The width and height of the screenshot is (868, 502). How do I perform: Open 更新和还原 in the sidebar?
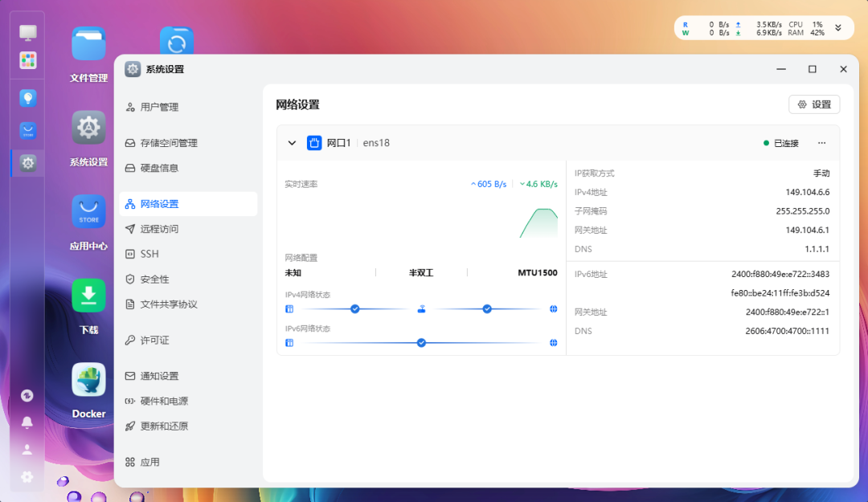[188, 426]
